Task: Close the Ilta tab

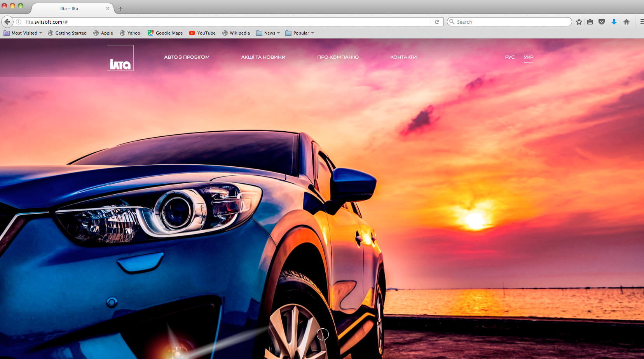Action: [x=108, y=9]
